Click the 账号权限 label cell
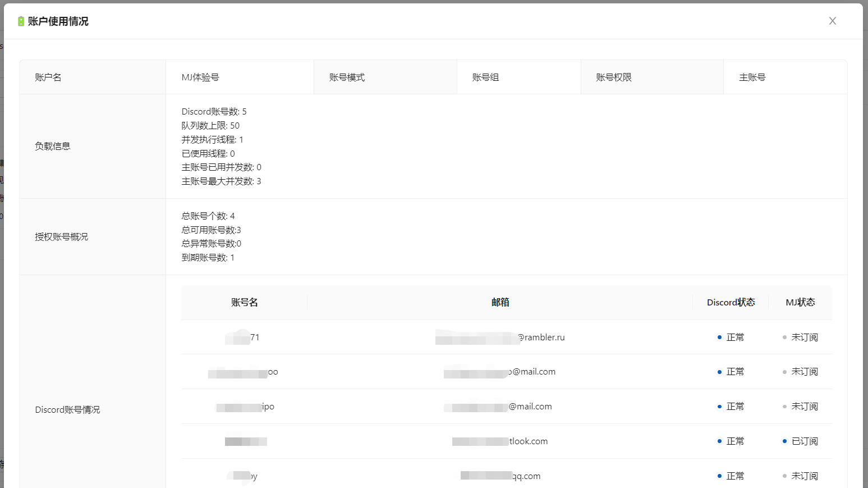 [614, 77]
